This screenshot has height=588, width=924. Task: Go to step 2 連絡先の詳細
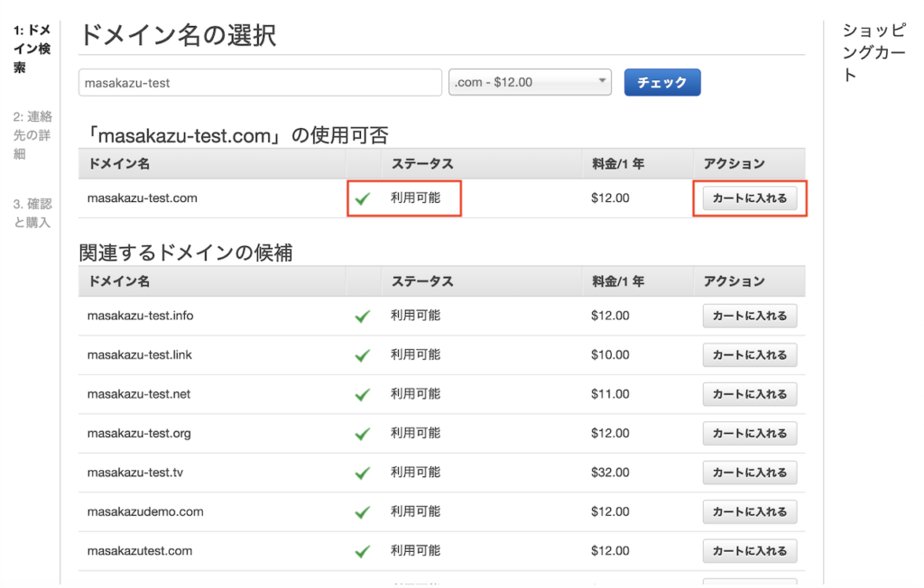click(32, 135)
